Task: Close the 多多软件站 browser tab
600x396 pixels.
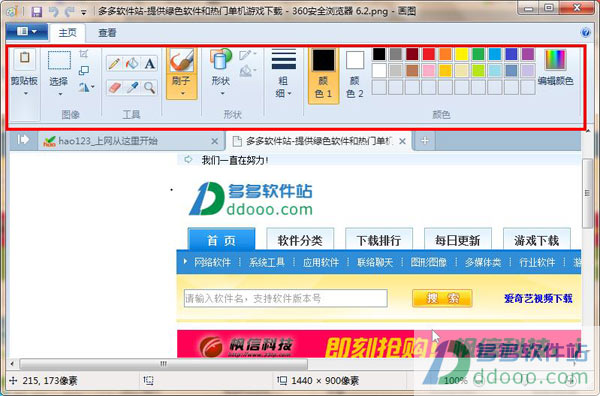Action: [402, 141]
